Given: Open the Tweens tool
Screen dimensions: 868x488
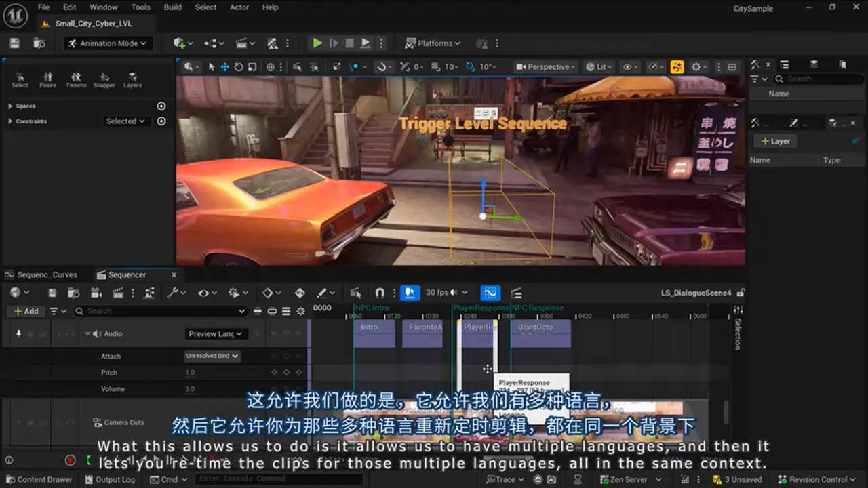Looking at the screenshot, I should 76,79.
